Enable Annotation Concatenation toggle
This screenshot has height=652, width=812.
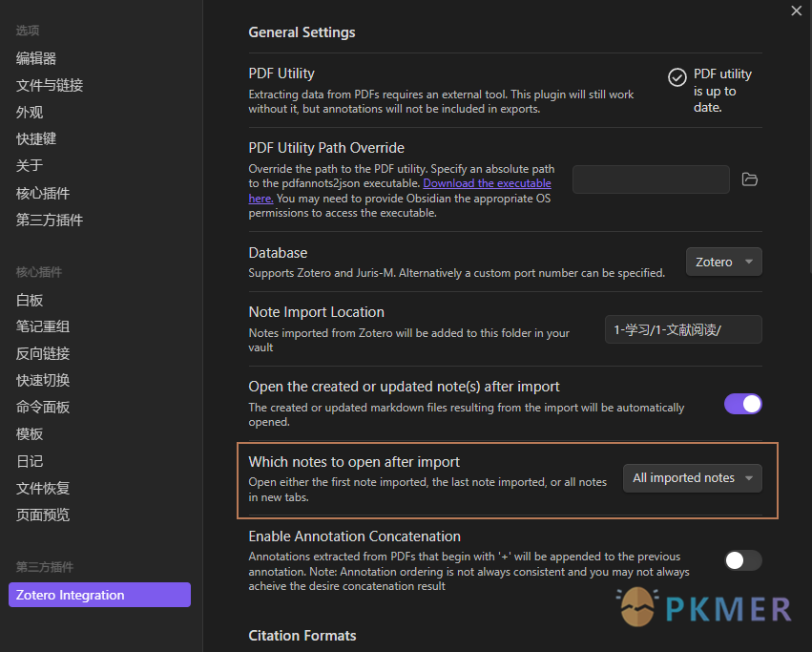click(x=742, y=559)
